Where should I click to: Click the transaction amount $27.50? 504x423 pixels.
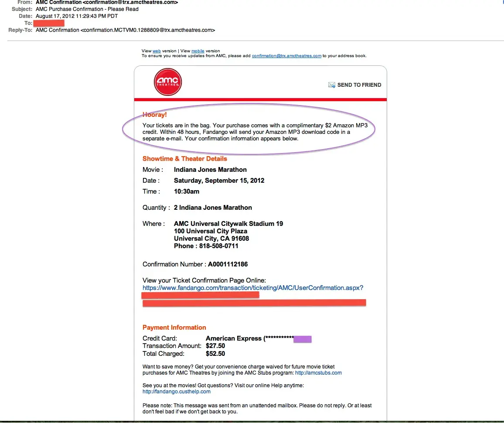tap(215, 345)
